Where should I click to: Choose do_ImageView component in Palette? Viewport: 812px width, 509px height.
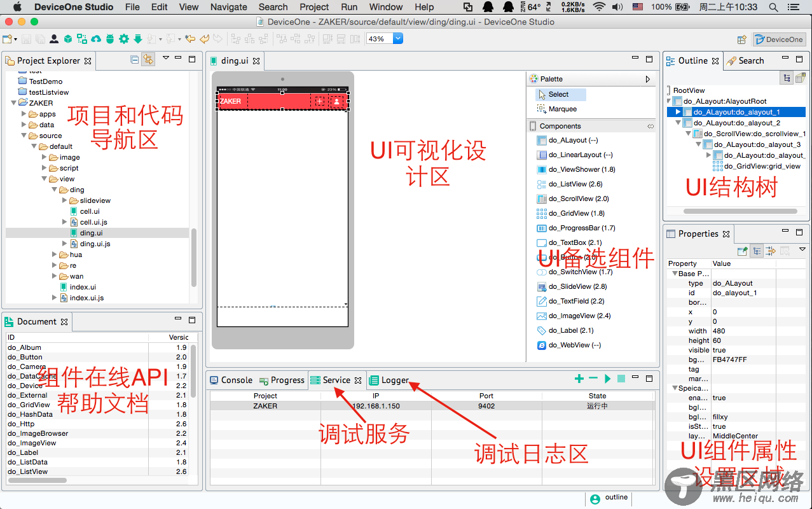(x=574, y=316)
